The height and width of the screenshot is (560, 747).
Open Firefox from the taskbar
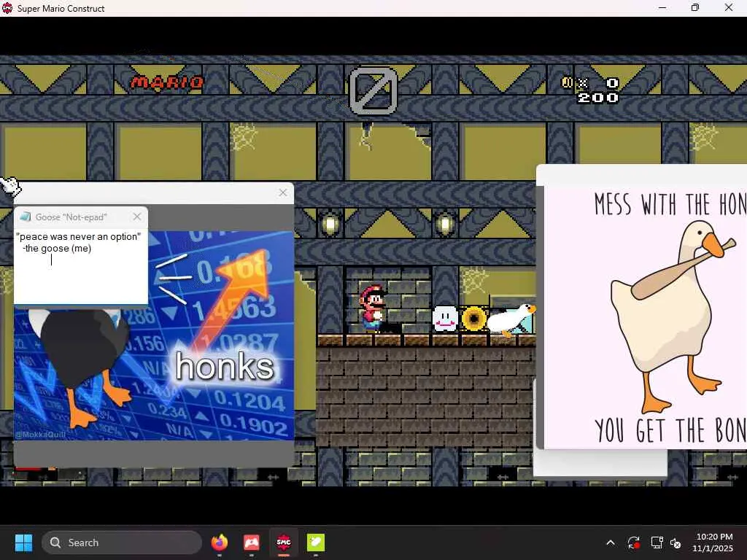219,542
